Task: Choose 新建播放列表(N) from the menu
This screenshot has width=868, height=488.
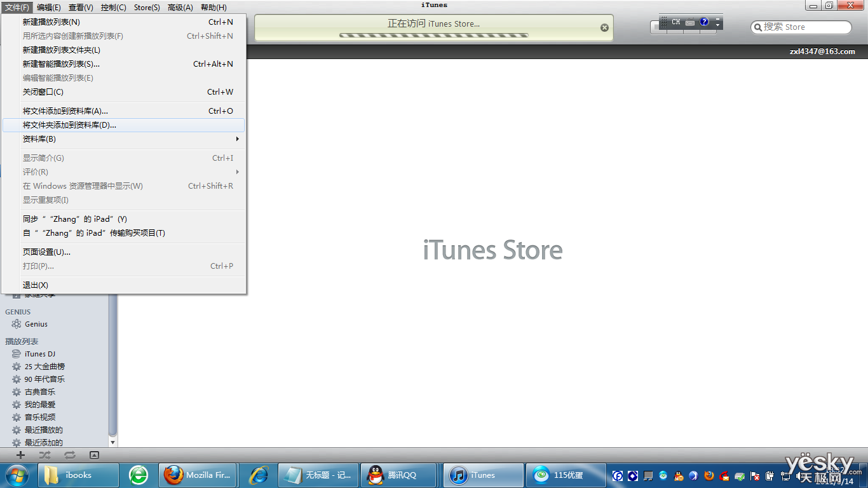Action: (x=124, y=22)
